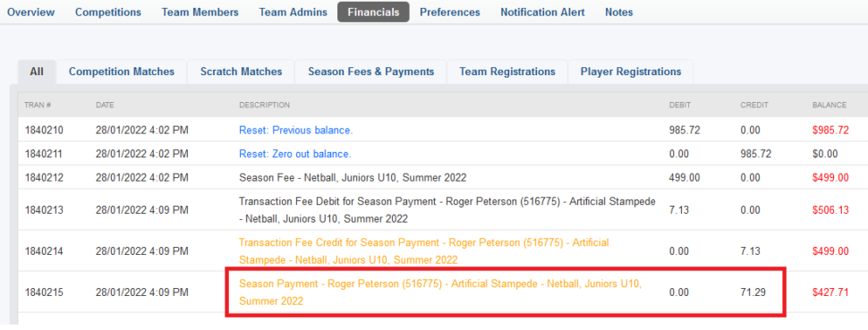Click the Reset: Previous balance link
This screenshot has width=868, height=330.
[x=295, y=131]
